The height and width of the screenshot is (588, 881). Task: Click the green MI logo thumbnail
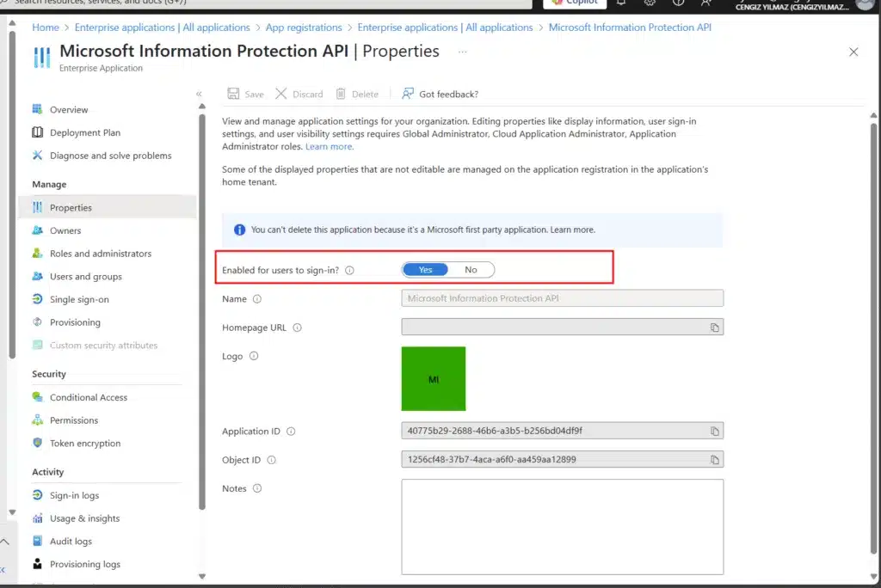click(x=434, y=379)
